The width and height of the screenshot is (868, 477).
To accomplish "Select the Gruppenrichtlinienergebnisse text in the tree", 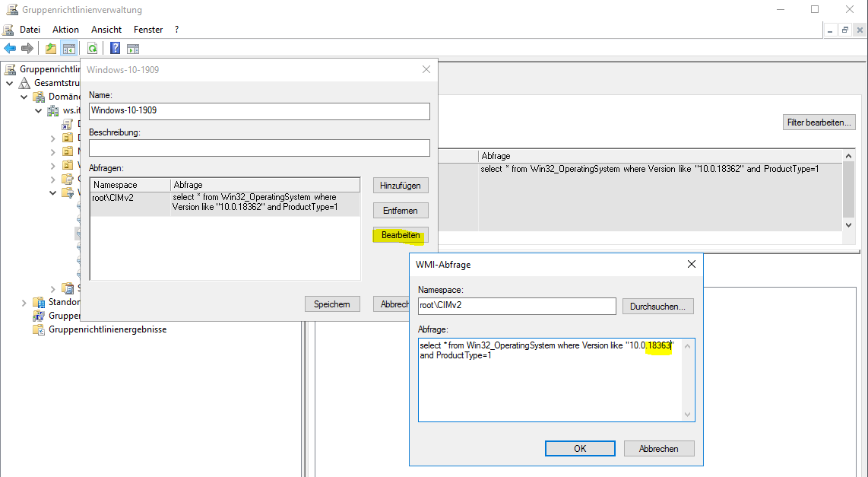I will tap(107, 329).
